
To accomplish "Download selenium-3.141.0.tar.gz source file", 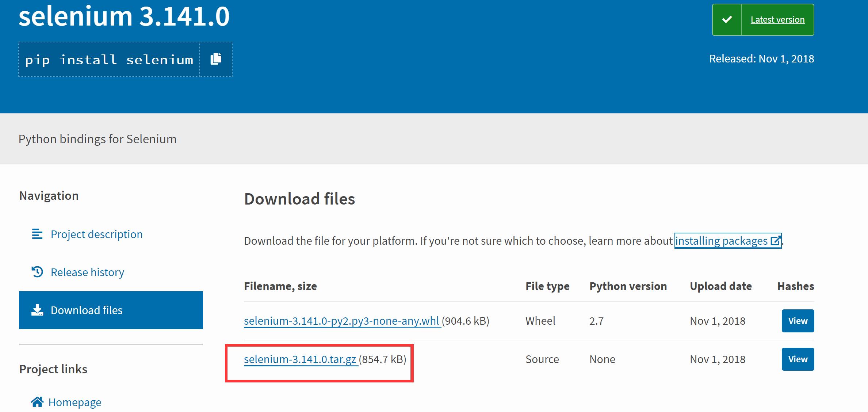I will 300,359.
